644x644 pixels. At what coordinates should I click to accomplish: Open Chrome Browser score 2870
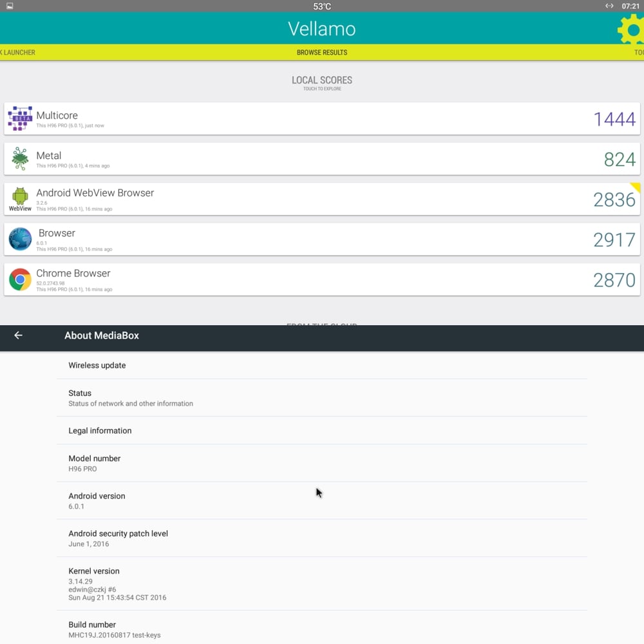(614, 280)
